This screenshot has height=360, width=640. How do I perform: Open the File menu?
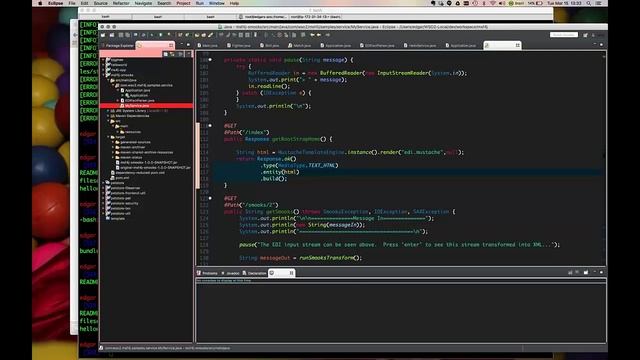(72, 3)
